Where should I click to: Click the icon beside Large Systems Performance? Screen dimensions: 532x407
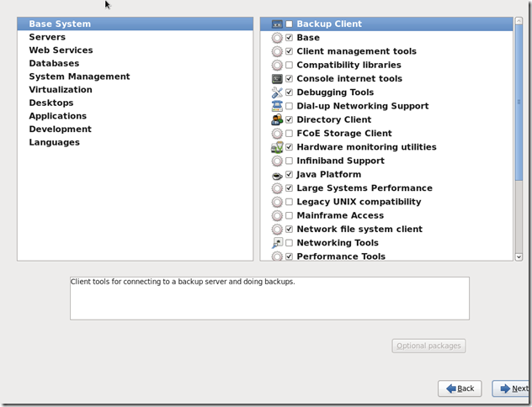tap(277, 188)
